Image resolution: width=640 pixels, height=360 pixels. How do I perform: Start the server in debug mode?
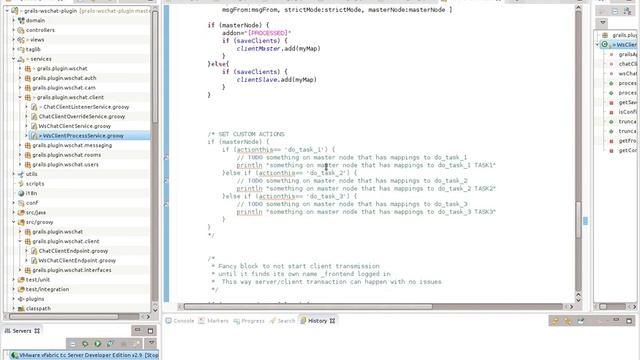coord(85,344)
